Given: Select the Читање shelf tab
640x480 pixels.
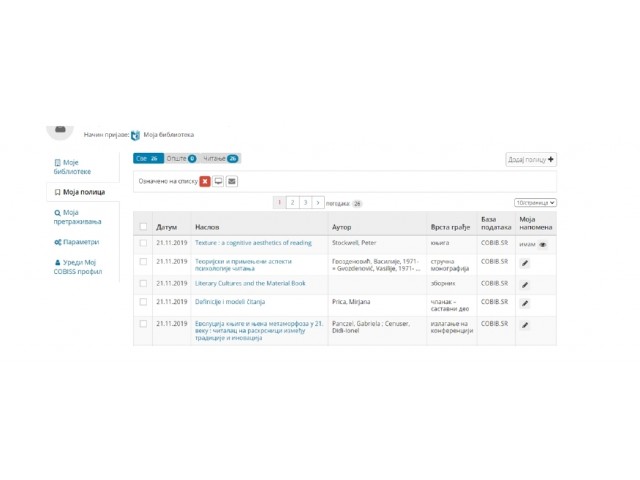Looking at the screenshot, I should pyautogui.click(x=220, y=158).
